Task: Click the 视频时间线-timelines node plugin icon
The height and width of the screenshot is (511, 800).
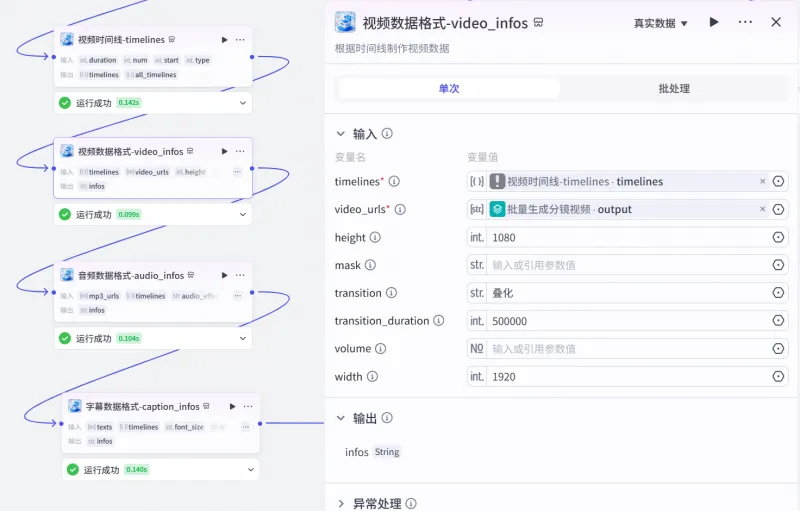Action: 67,39
